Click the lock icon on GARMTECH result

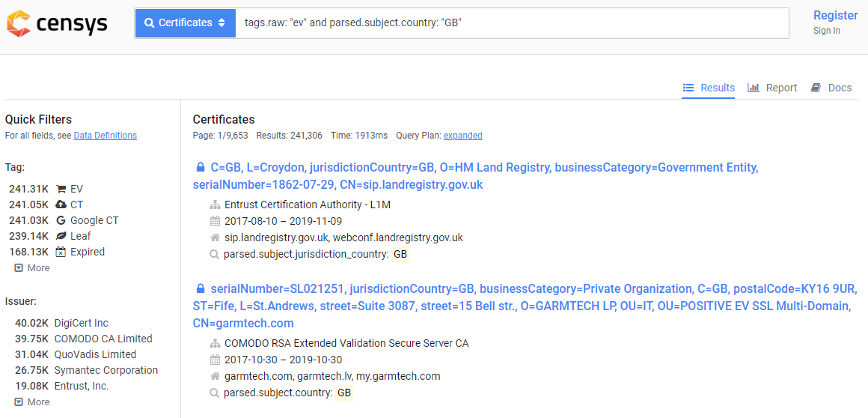pos(201,289)
